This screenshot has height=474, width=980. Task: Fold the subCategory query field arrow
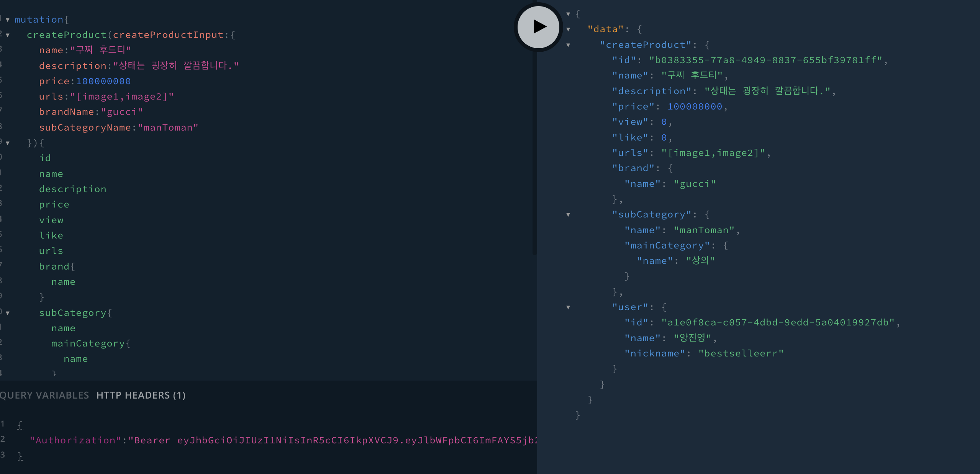(x=8, y=313)
